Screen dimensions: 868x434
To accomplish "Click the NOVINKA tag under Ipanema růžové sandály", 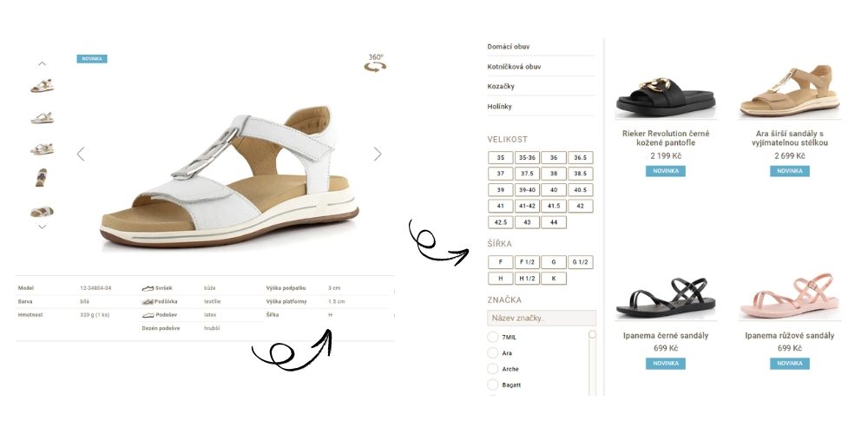I will (x=789, y=364).
